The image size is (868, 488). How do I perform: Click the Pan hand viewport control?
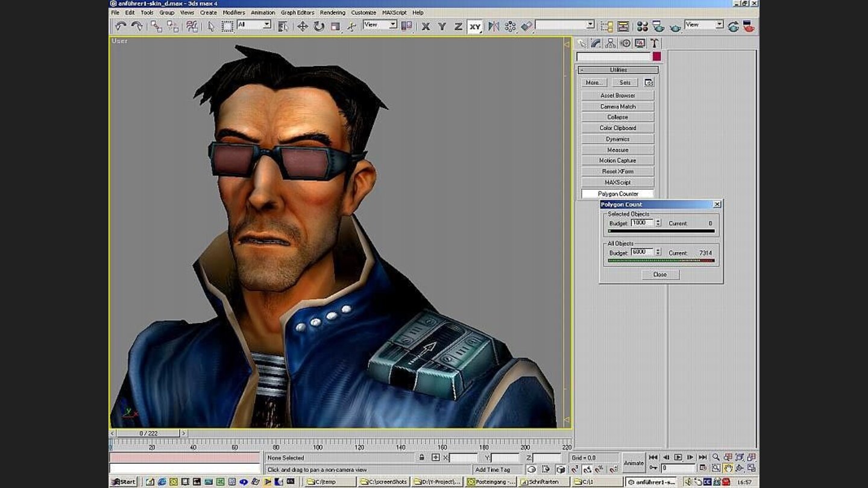click(728, 468)
